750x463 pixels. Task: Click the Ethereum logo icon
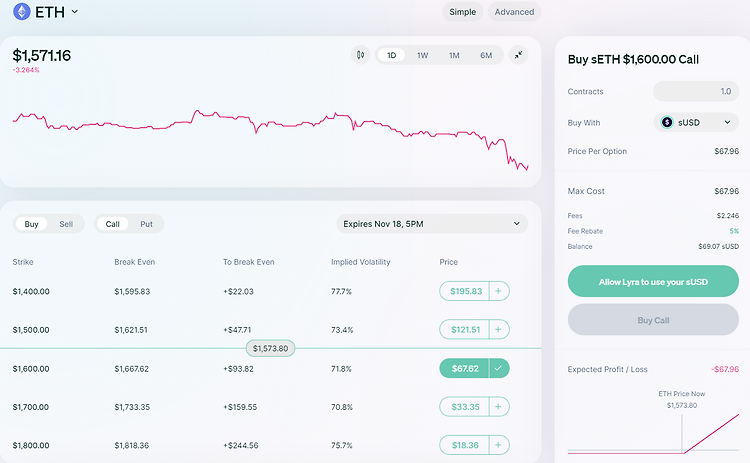(22, 11)
